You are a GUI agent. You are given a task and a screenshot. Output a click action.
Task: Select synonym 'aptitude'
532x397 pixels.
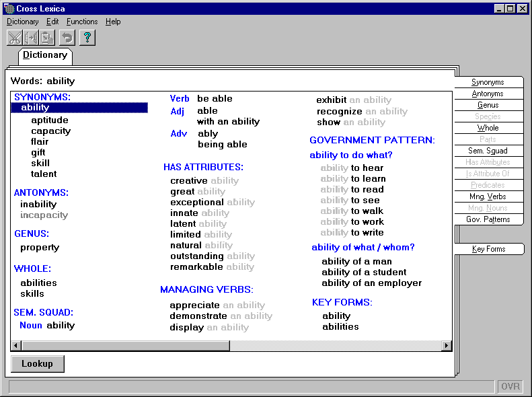pyautogui.click(x=50, y=120)
